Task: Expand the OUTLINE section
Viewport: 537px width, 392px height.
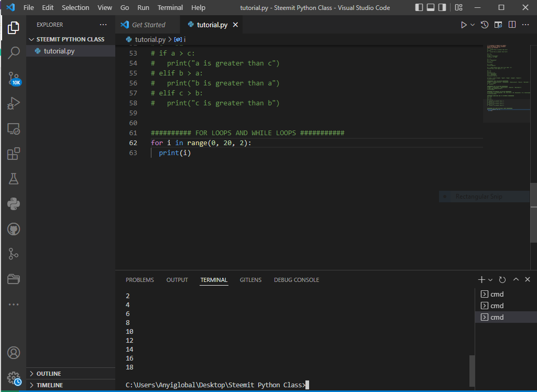Action: pos(48,374)
